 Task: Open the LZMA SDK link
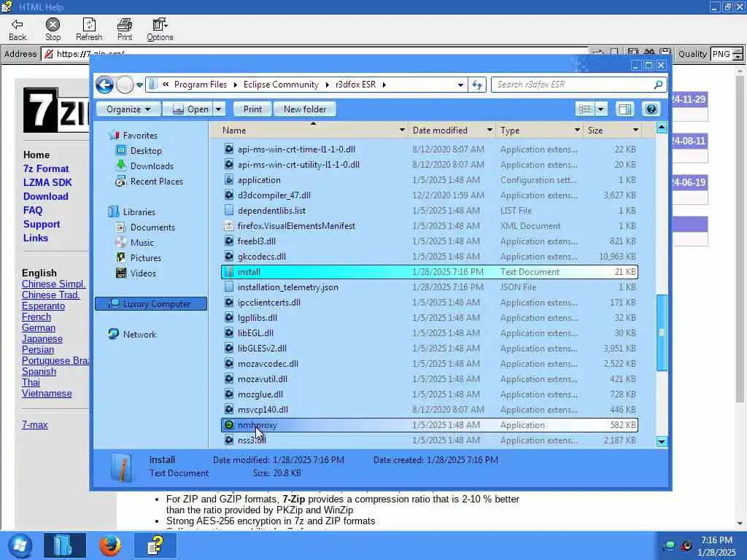[47, 182]
